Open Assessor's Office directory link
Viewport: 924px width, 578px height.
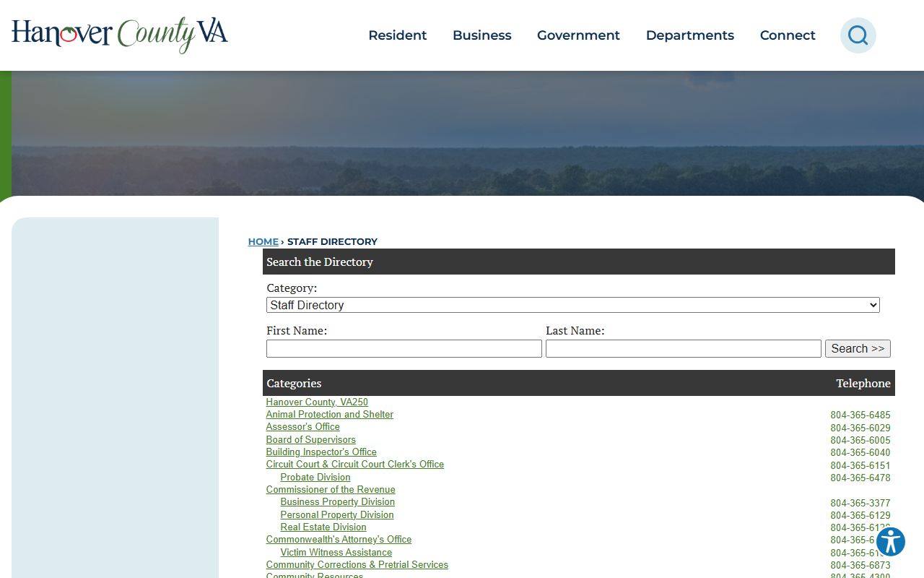pyautogui.click(x=303, y=427)
